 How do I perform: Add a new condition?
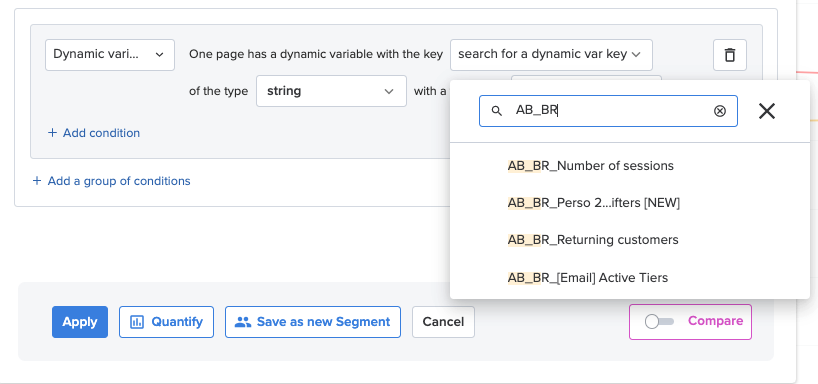tap(94, 133)
